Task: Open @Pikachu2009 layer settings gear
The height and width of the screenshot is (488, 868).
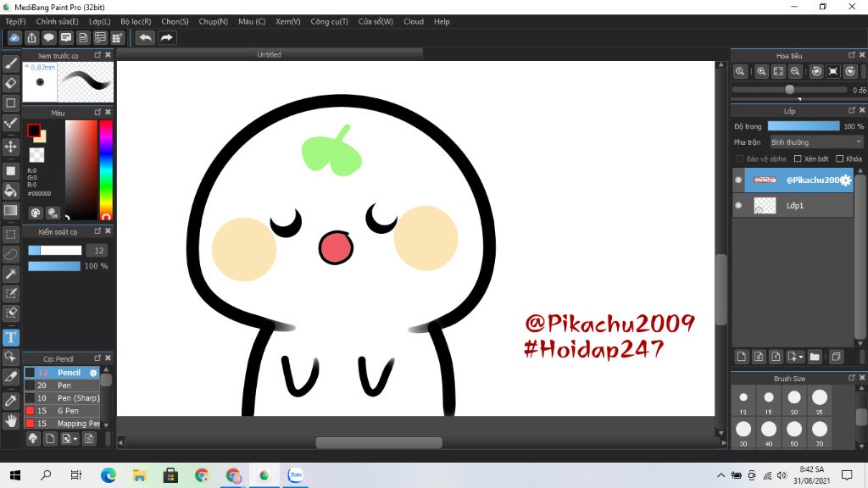Action: pos(845,180)
